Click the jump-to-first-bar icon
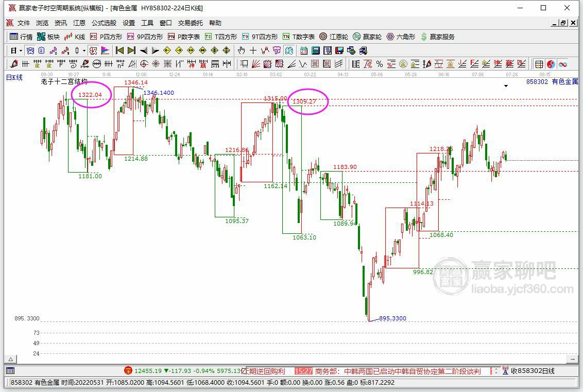 pos(119,50)
